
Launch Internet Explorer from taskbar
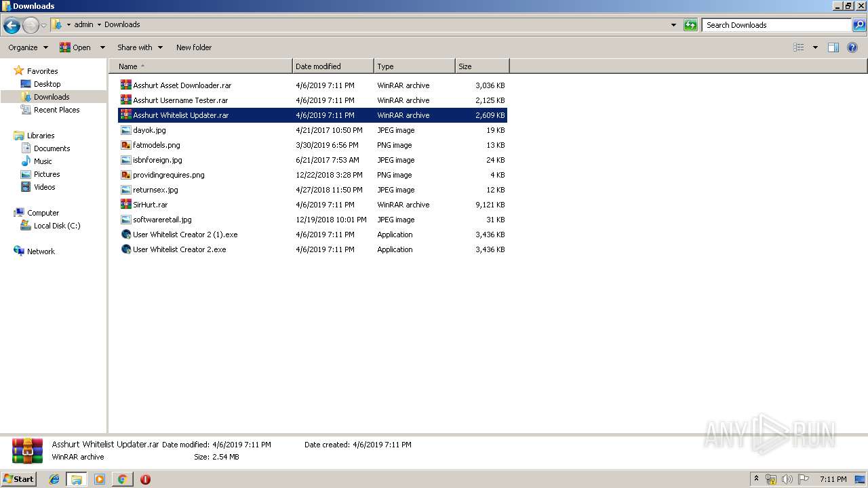coord(54,479)
